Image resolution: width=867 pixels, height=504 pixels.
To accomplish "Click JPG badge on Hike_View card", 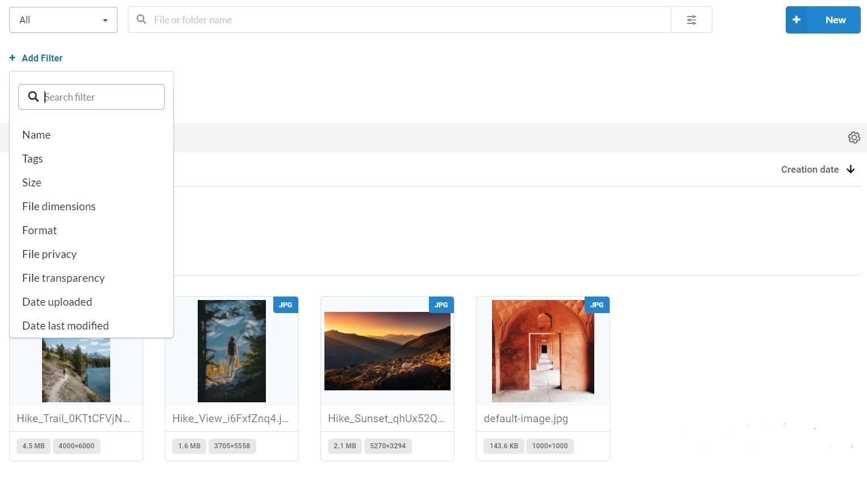I will click(285, 305).
